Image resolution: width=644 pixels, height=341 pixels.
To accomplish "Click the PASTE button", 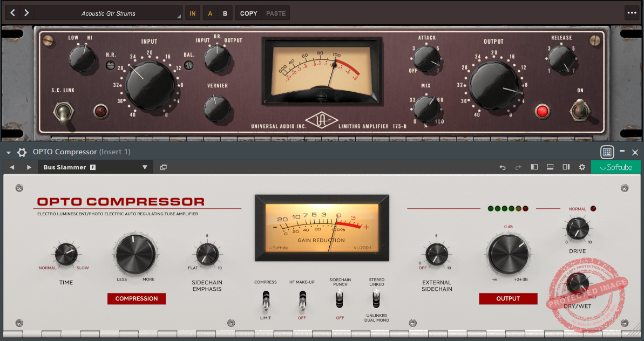I will (276, 13).
